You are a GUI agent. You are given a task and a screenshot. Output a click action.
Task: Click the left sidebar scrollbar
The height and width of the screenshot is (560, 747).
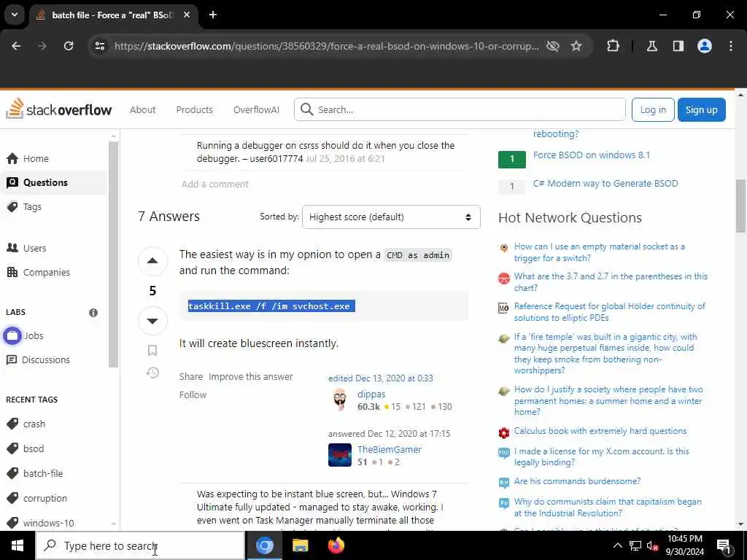click(x=113, y=254)
